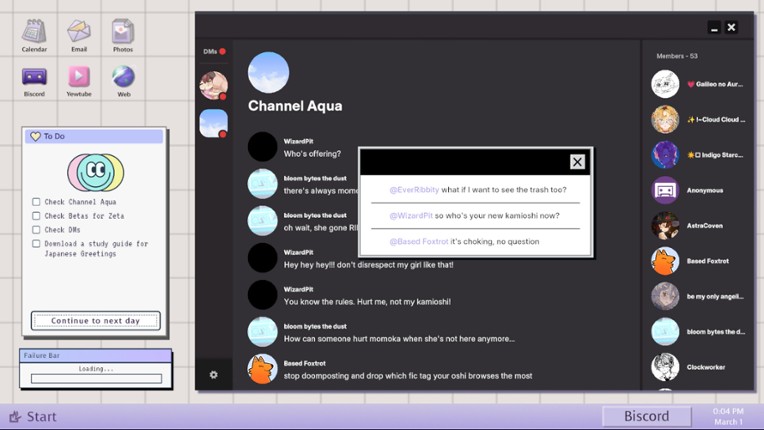Launch the Biscord desktop icon
The width and height of the screenshot is (764, 430).
[x=34, y=80]
